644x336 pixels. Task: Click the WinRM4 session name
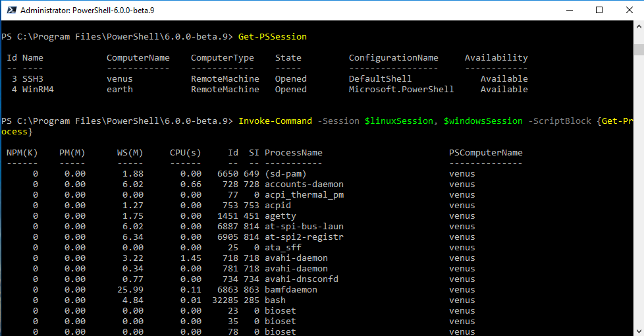click(x=38, y=90)
